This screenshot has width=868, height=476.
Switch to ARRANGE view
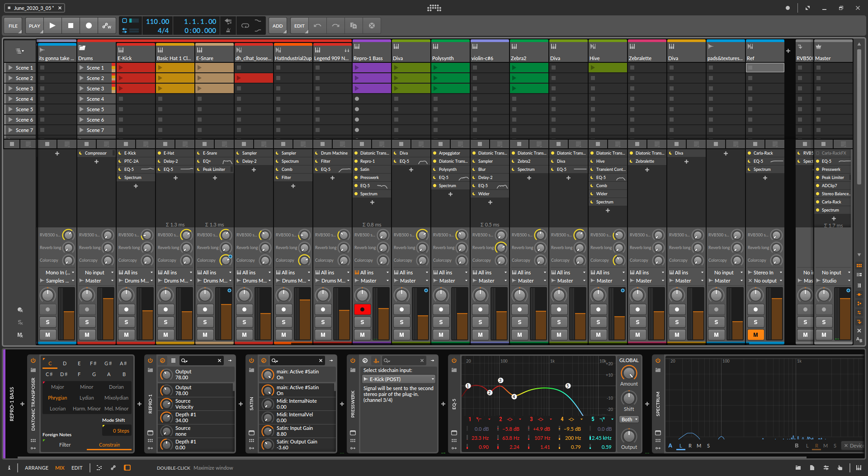[37, 468]
